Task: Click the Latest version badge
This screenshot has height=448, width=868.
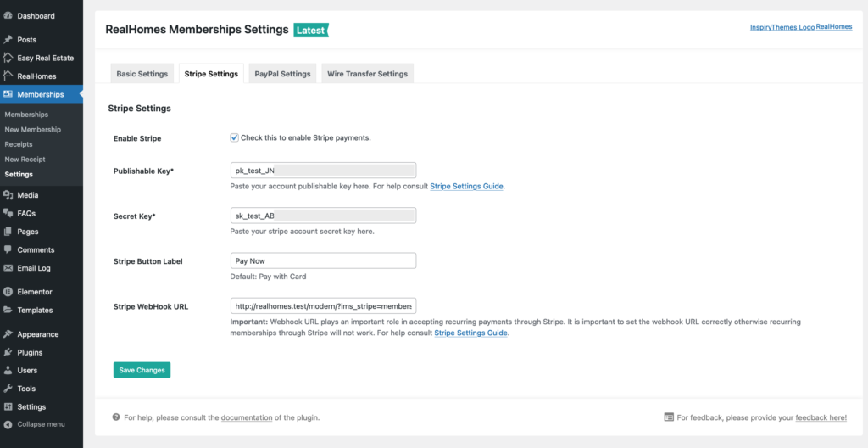Action: click(311, 30)
